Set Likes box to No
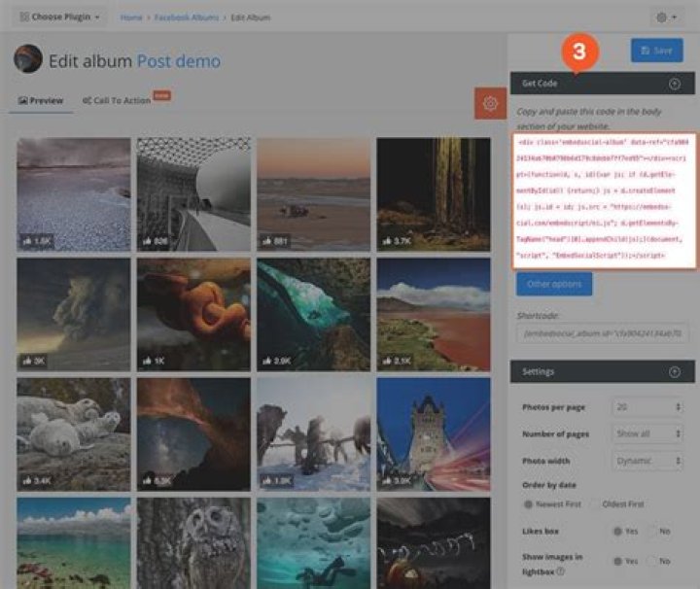 tap(652, 531)
